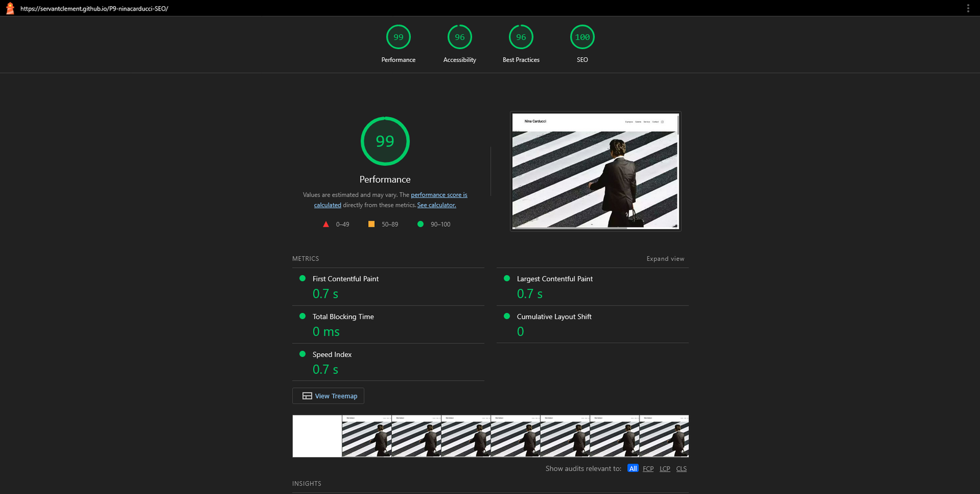The width and height of the screenshot is (980, 494).
Task: Click the final page screenshot thumbnail
Action: (595, 171)
